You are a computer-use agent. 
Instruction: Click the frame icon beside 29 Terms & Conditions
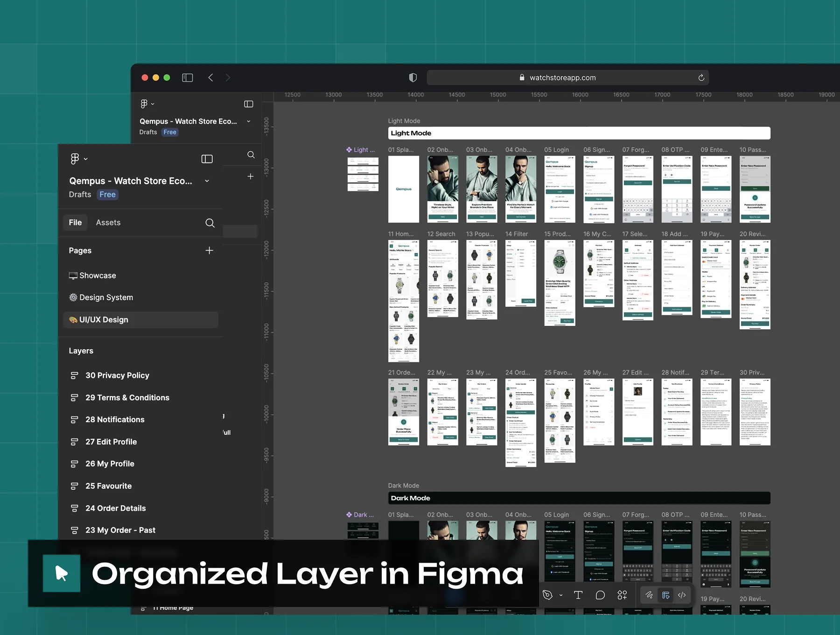(x=74, y=398)
